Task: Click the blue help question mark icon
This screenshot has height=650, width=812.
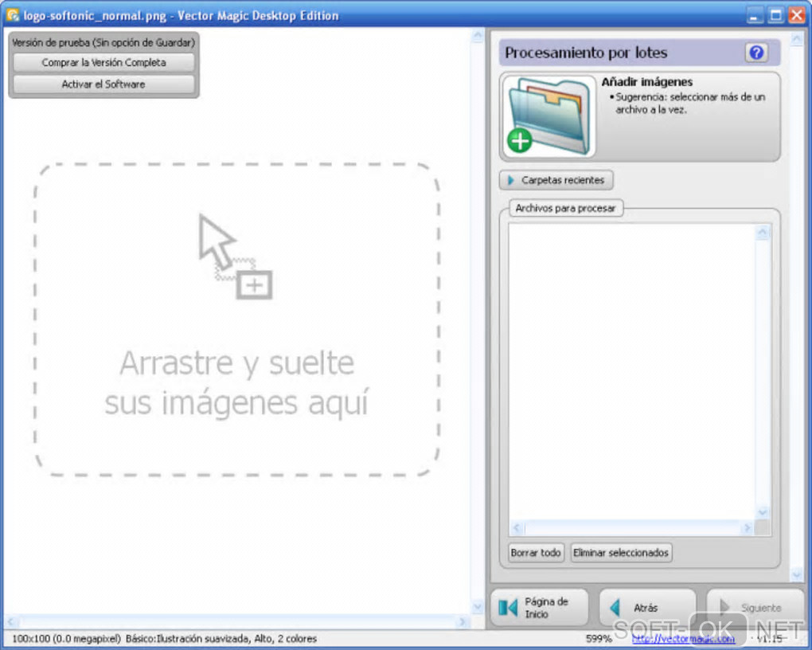Action: (x=756, y=53)
